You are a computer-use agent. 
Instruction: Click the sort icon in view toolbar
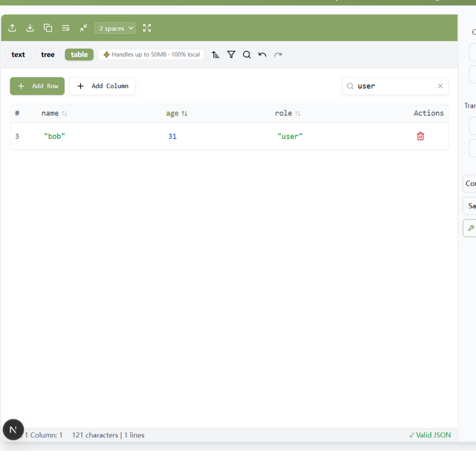point(215,55)
